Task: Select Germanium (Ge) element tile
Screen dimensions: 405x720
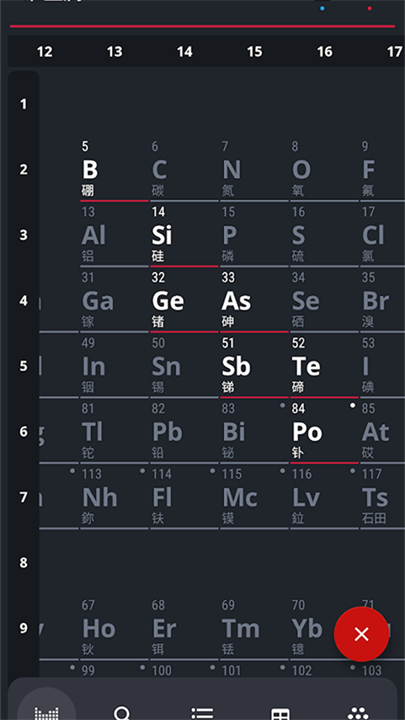Action: point(184,301)
